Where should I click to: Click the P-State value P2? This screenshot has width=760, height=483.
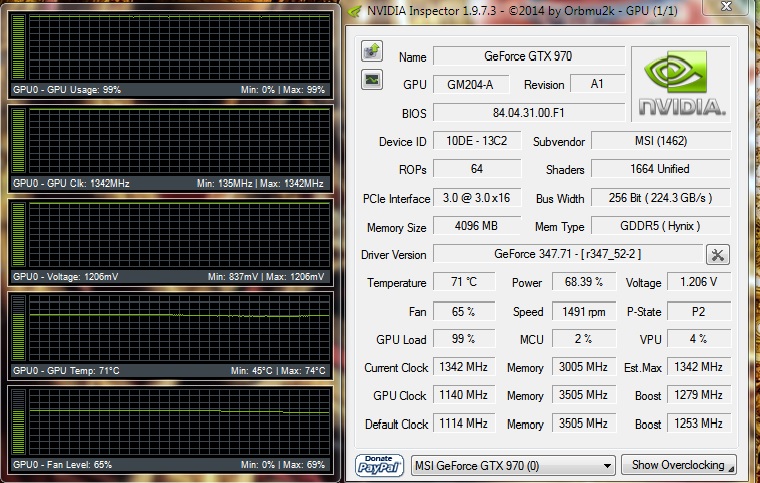pyautogui.click(x=699, y=312)
